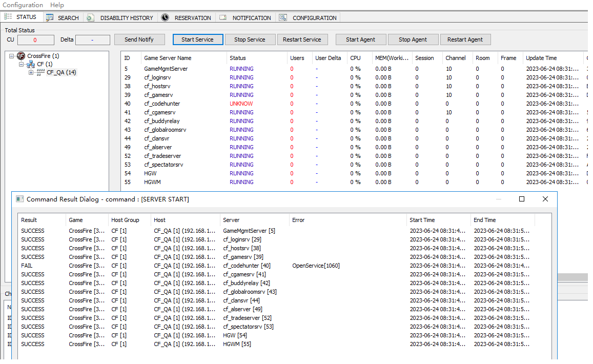The width and height of the screenshot is (593, 364).
Task: Click the Restart Service button
Action: [x=302, y=39]
